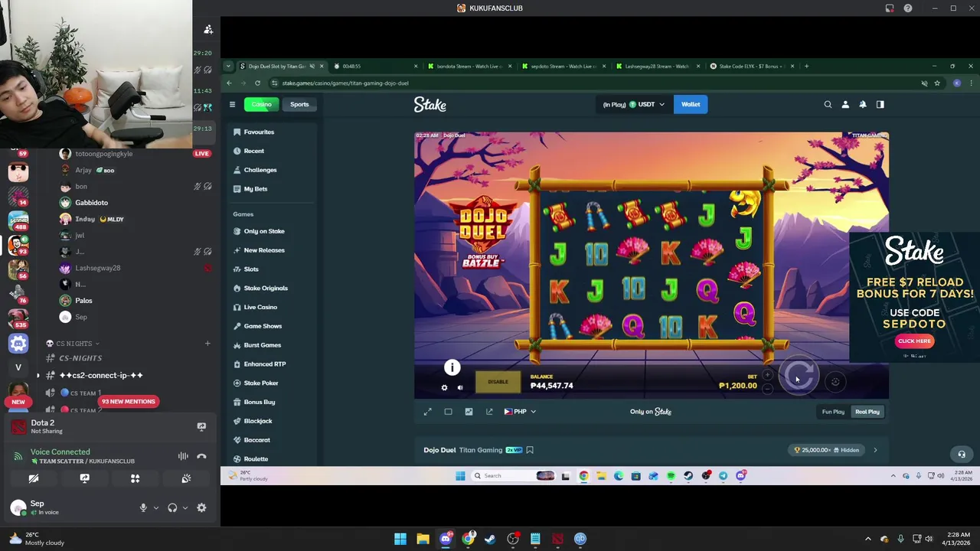This screenshot has width=980, height=551.
Task: Switch to Stake Code ELYK browser tab
Action: (752, 67)
